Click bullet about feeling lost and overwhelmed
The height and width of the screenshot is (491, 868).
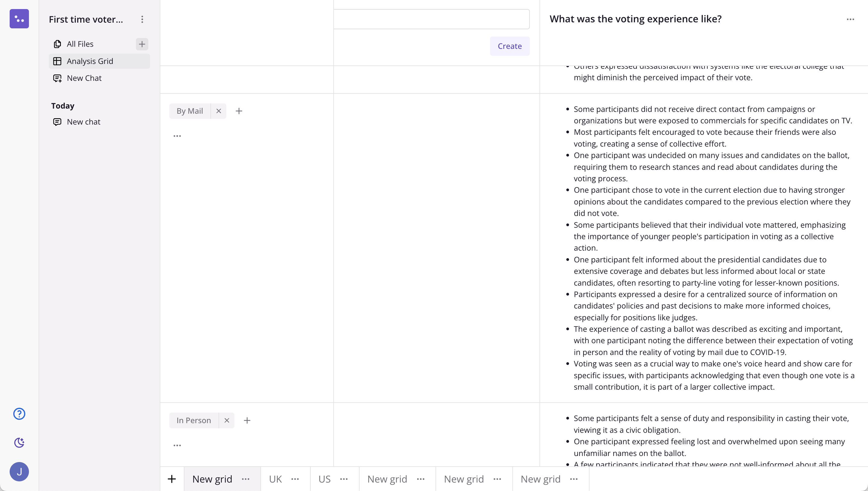pos(709,448)
